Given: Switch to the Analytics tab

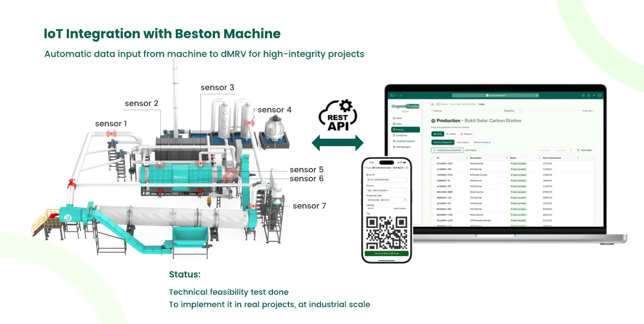Looking at the screenshot, I should [x=466, y=134].
